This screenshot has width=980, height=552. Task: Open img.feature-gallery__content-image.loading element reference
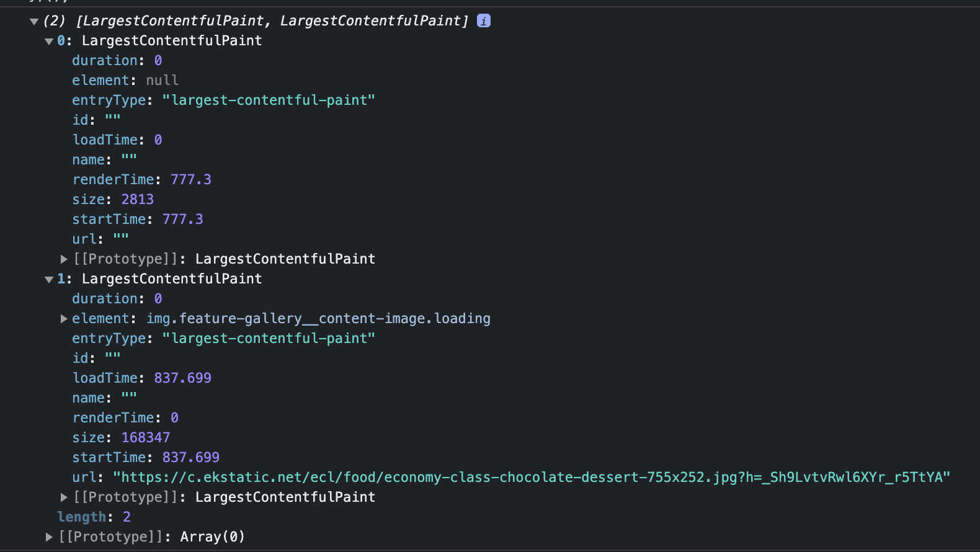(x=318, y=318)
